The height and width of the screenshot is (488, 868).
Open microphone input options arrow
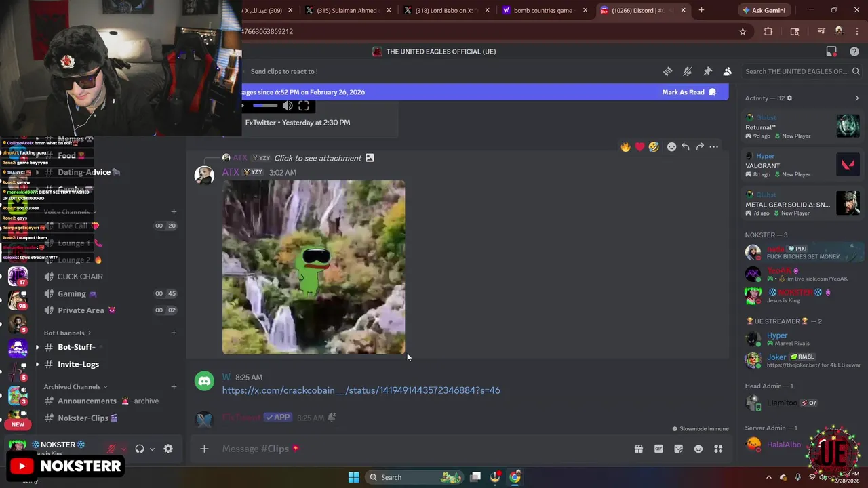click(123, 449)
